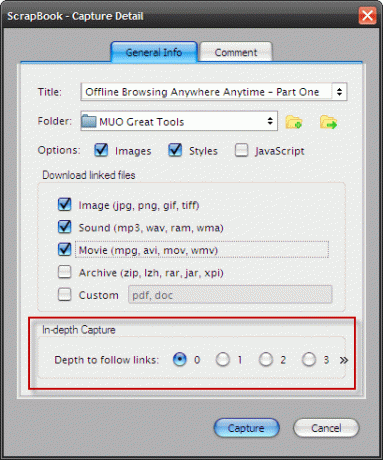Click the Cancel button
Screen dimensions: 383x460
point(326,428)
